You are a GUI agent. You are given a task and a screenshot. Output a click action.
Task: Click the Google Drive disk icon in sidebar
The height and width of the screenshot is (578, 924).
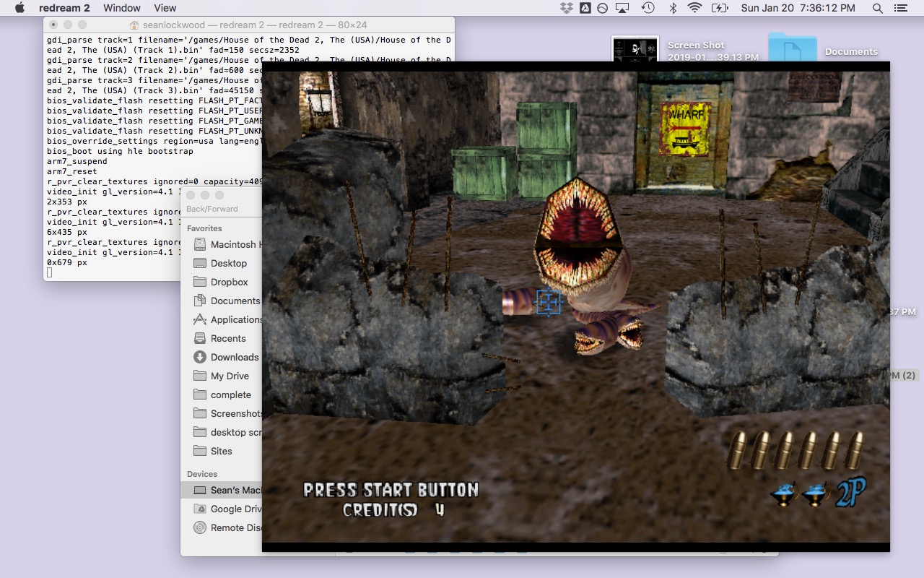click(x=200, y=509)
